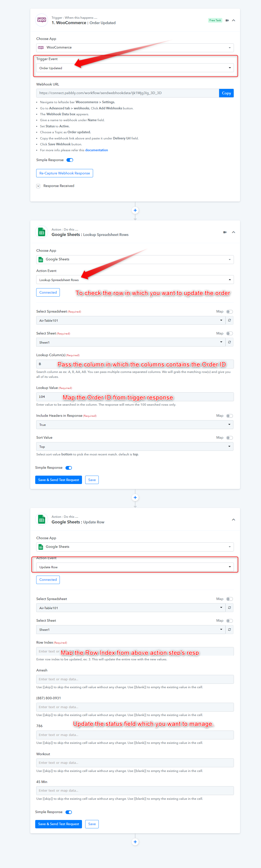
Task: Toggle Simple Response in the Lookup step
Action: click(69, 468)
